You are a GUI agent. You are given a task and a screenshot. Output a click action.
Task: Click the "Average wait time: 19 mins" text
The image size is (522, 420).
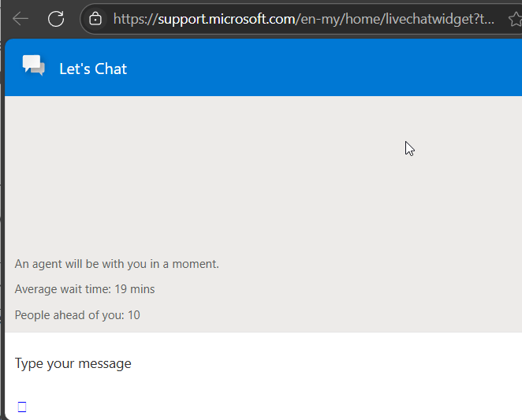pos(84,289)
